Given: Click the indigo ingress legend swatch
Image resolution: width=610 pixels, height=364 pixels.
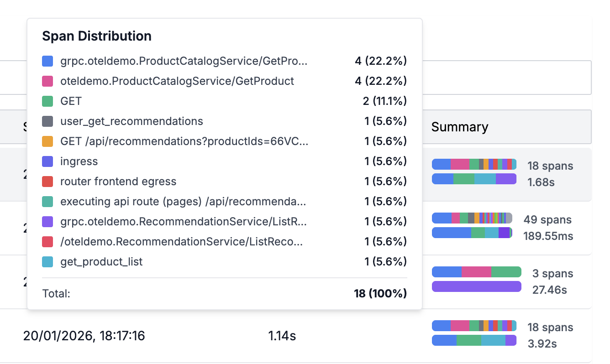Looking at the screenshot, I should coord(48,161).
